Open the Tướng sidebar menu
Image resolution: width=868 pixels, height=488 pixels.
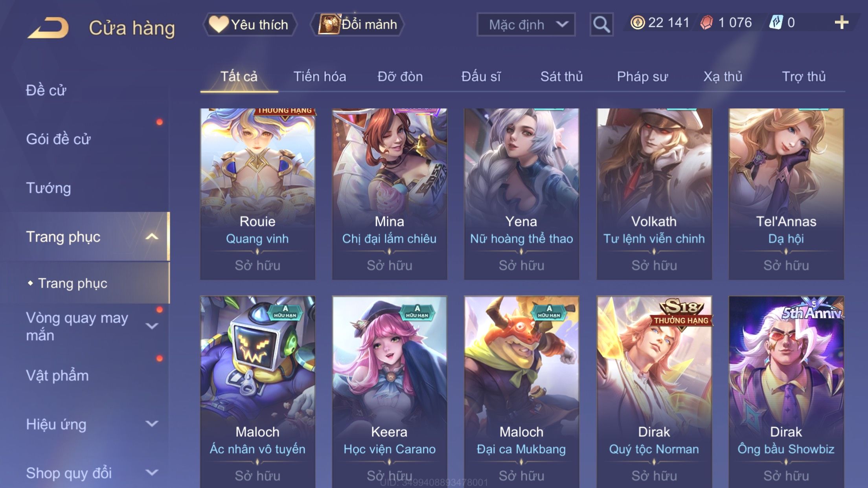point(48,188)
